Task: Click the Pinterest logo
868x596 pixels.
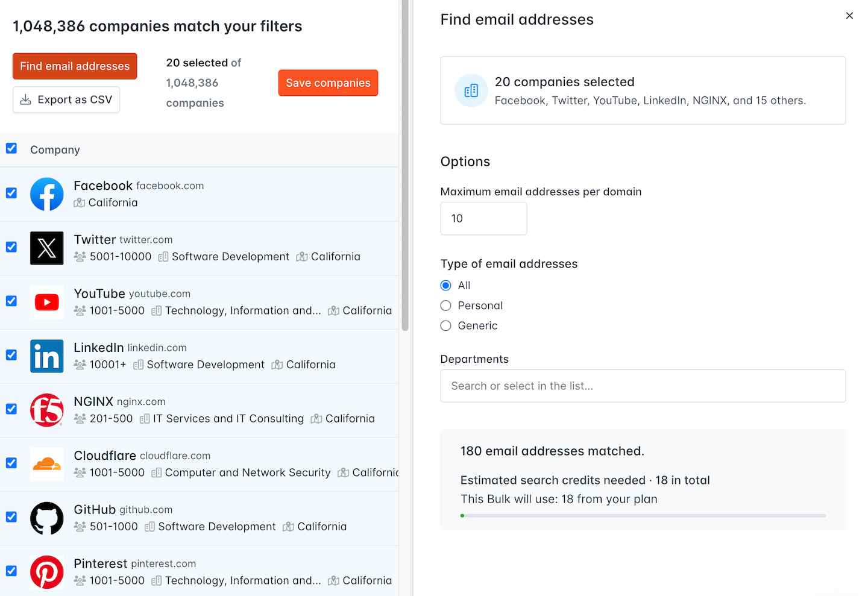Action: point(46,572)
